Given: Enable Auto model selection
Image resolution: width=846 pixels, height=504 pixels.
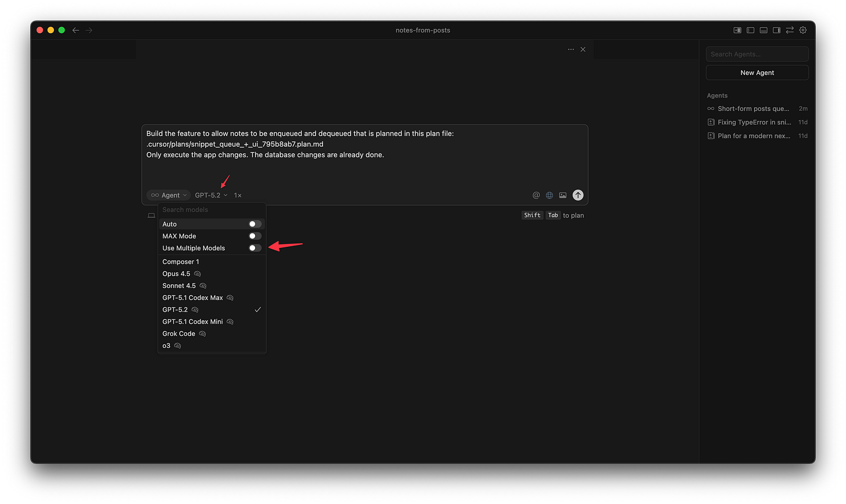Looking at the screenshot, I should click(254, 224).
